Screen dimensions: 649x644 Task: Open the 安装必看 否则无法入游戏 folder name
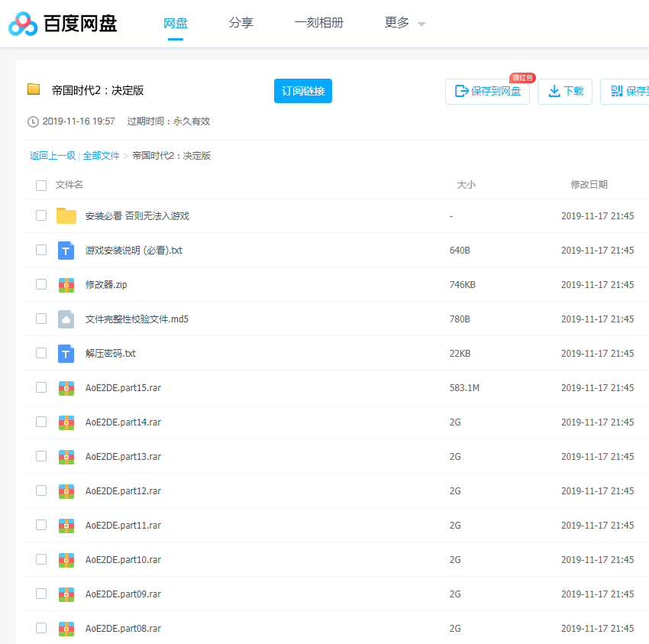137,215
